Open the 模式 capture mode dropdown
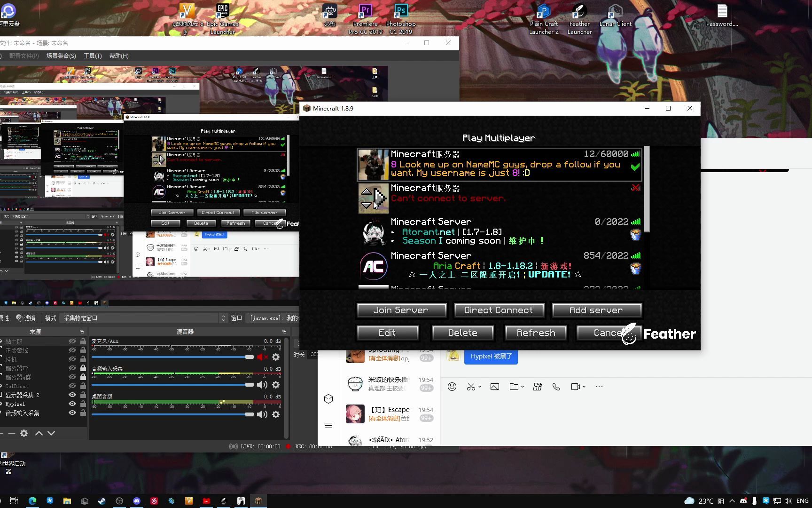 coord(145,318)
